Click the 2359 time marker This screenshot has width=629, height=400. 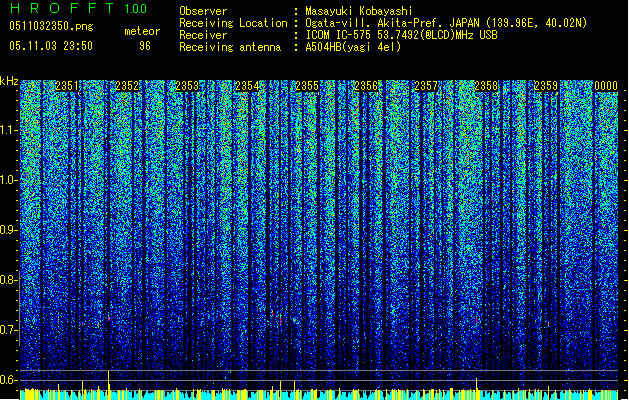[546, 85]
